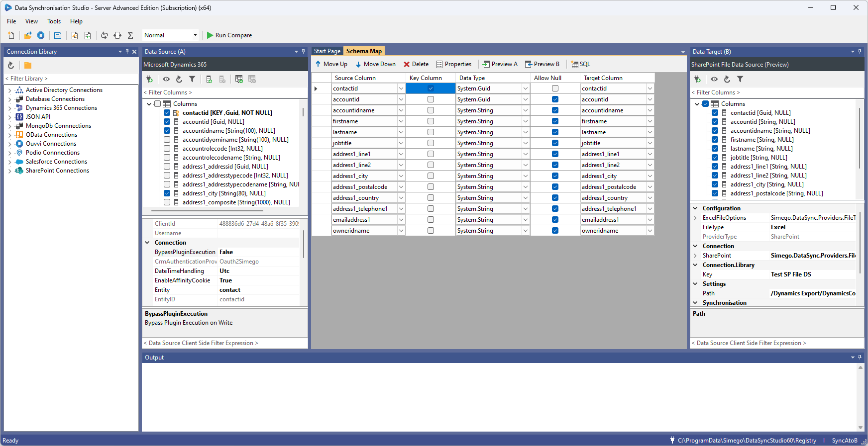Preview Data Target B with eye icon
Viewport: 868px width, 446px height.
714,79
